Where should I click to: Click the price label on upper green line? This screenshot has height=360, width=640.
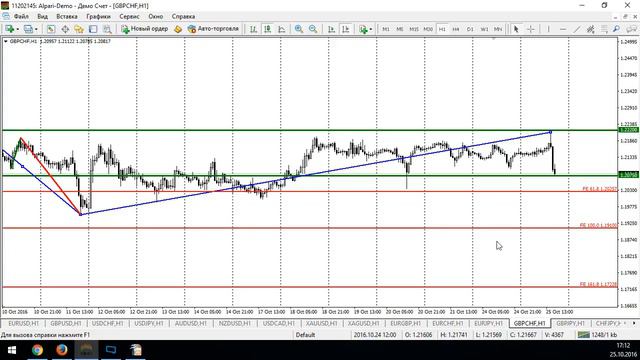pos(629,130)
